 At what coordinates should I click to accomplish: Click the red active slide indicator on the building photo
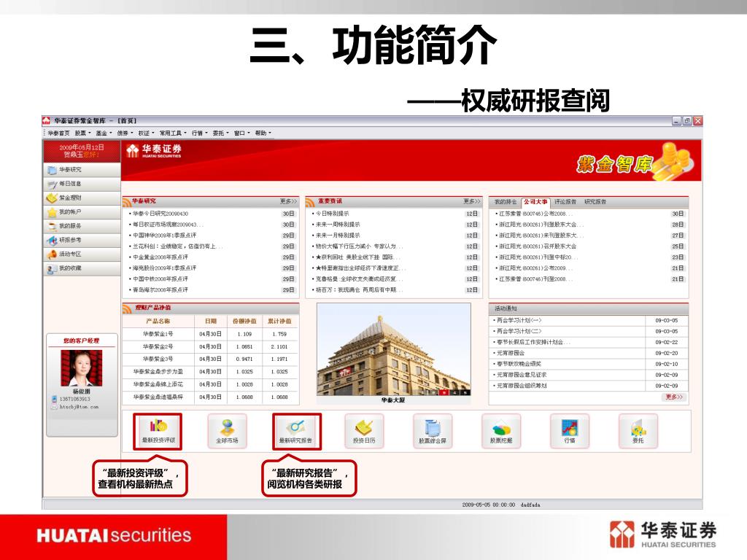[x=444, y=393]
